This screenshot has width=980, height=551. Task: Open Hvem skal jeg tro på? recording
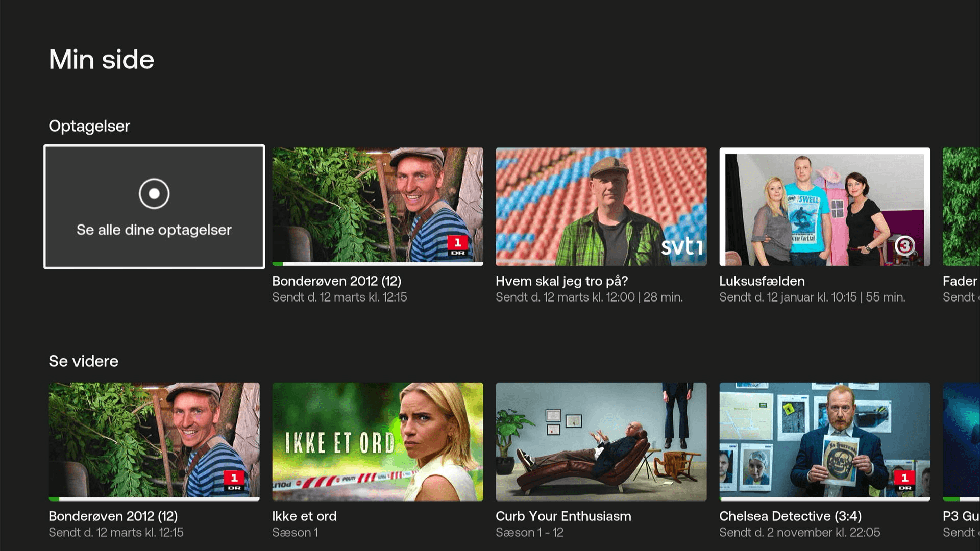point(601,206)
